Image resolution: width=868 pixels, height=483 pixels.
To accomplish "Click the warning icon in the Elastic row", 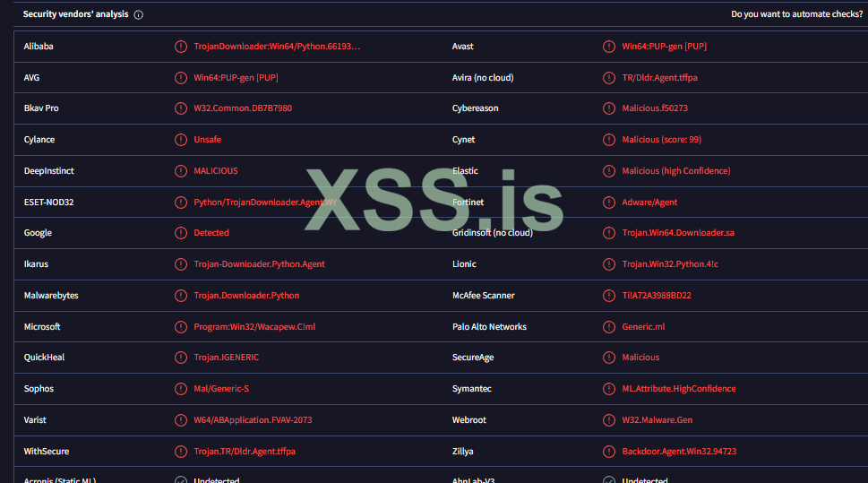I will point(609,171).
